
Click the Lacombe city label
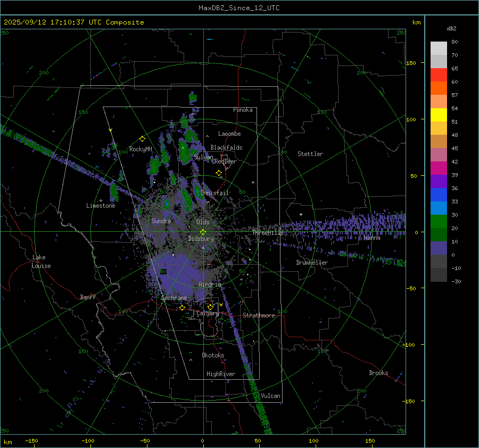pos(229,134)
